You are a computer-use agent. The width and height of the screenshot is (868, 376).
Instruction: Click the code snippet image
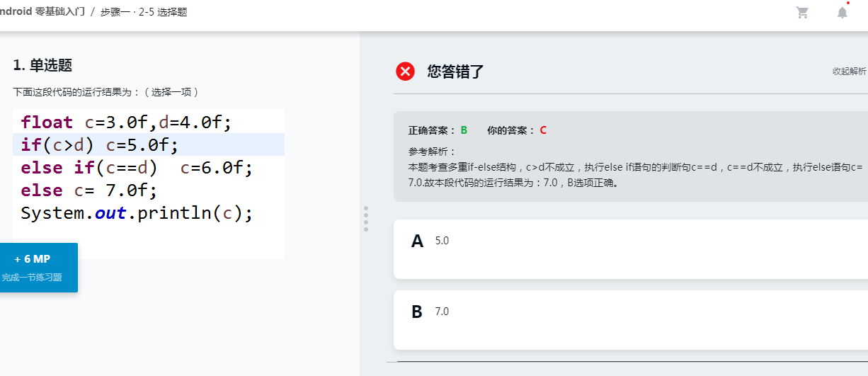point(149,183)
